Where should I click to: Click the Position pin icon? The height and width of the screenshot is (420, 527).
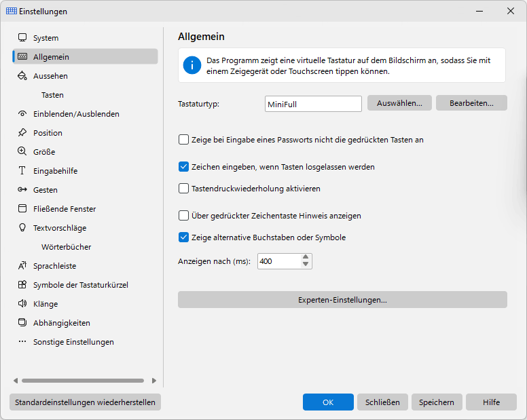22,132
